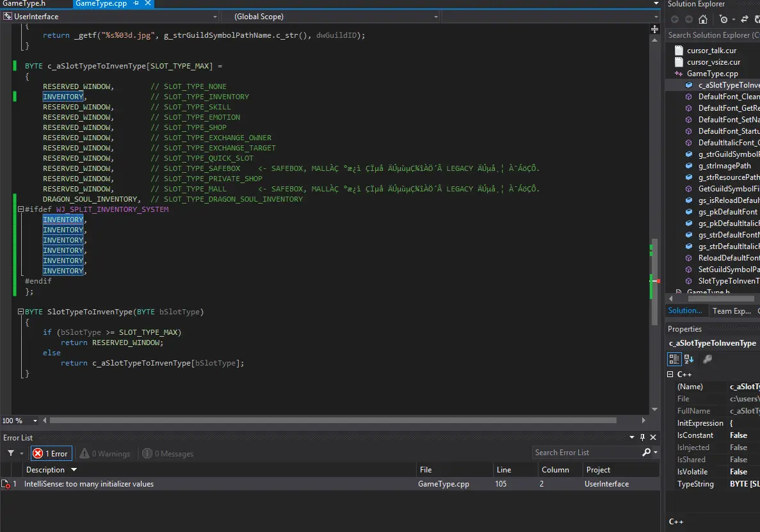Click the filter funnel icon in Error List

pyautogui.click(x=11, y=453)
